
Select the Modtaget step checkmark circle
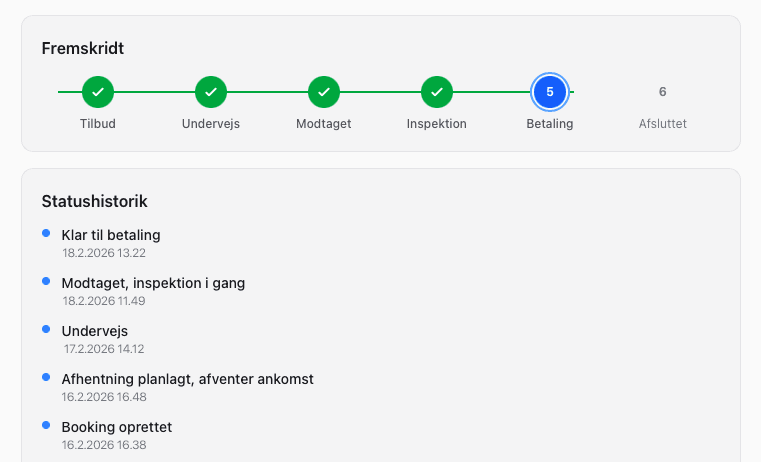point(324,92)
